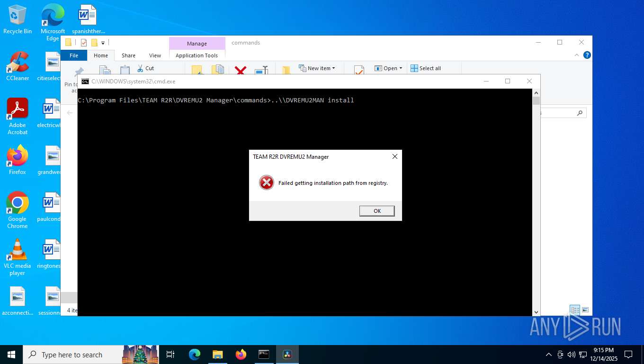The width and height of the screenshot is (644, 364).
Task: Click the Copy to icon in ribbon
Action: click(x=217, y=70)
